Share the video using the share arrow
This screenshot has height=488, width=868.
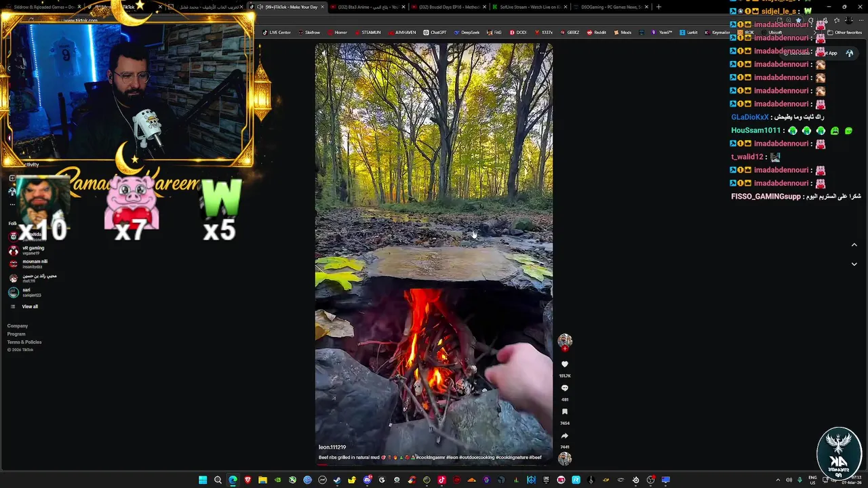pos(564,436)
